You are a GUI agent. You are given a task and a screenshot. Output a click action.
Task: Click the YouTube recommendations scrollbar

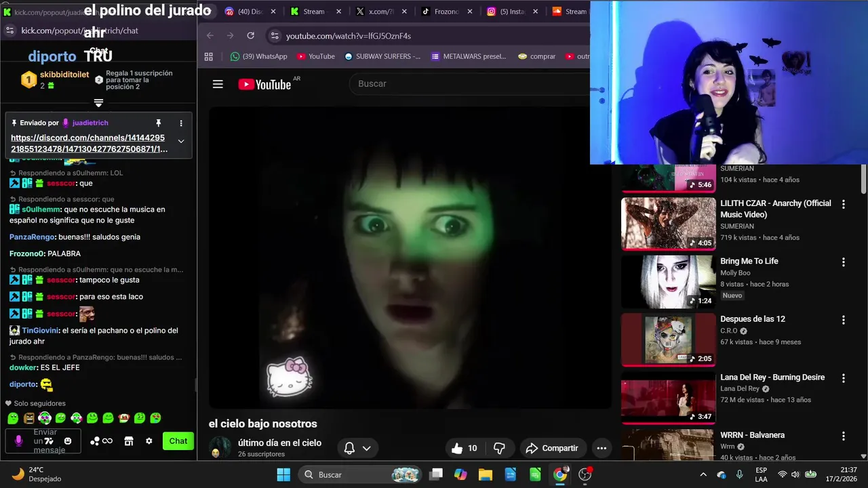[863, 178]
